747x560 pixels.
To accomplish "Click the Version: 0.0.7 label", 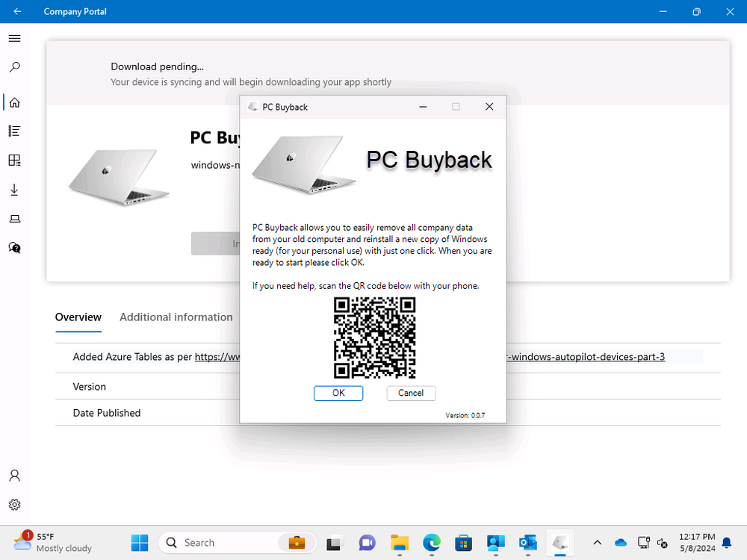I will point(465,415).
